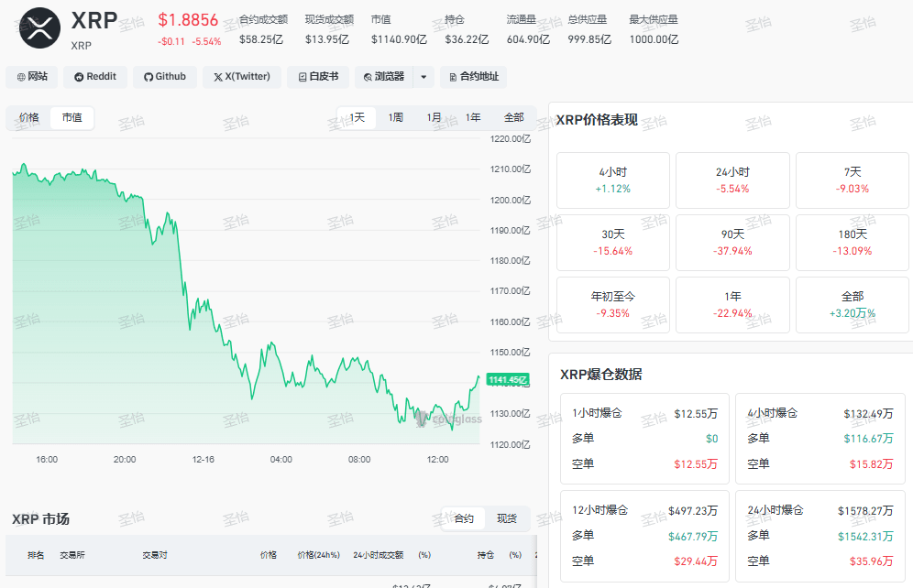This screenshot has height=588, width=913.
Task: Click the 90天 performance card
Action: point(732,243)
